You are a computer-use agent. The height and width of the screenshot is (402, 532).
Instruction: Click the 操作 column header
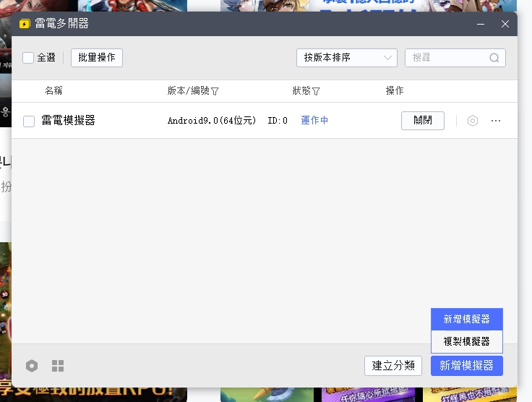point(395,90)
